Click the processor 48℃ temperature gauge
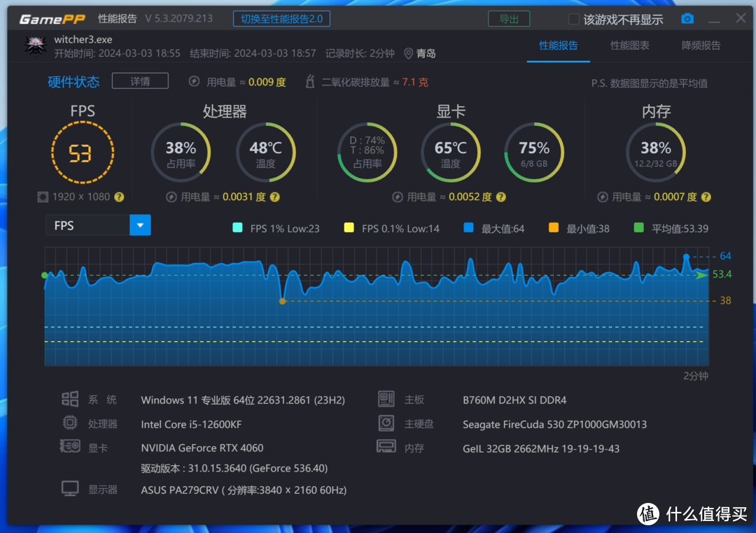Screen dimensions: 756x533 click(266, 152)
